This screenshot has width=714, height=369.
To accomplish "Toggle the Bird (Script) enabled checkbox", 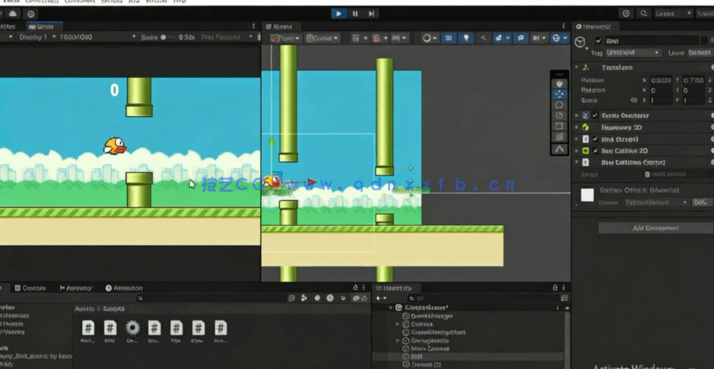I will [595, 139].
